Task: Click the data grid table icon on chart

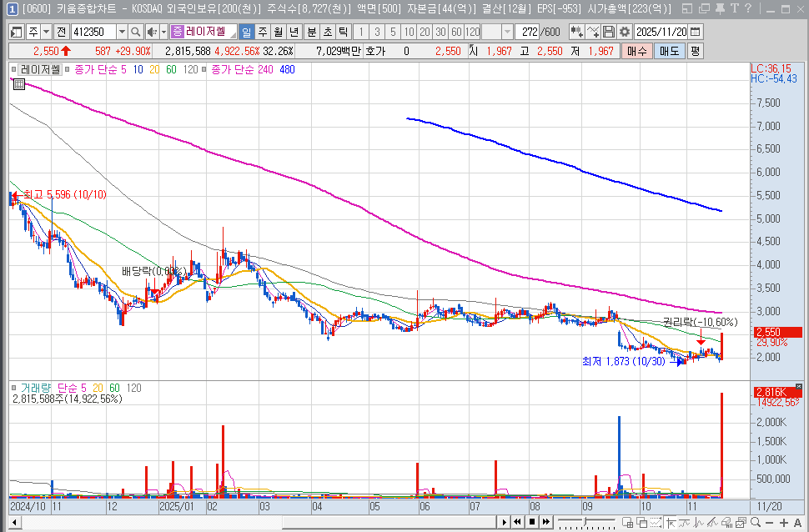Action: pyautogui.click(x=19, y=84)
